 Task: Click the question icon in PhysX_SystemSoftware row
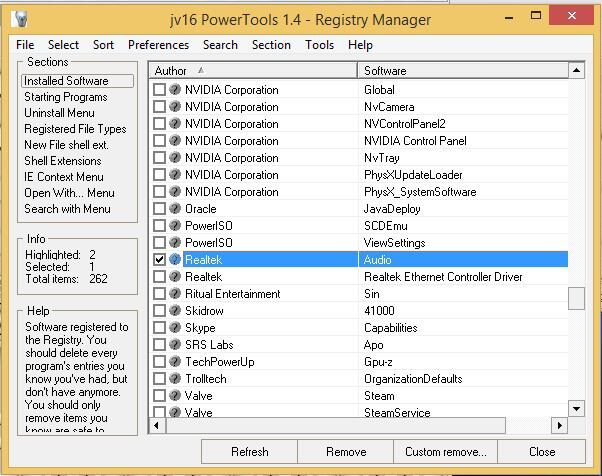pyautogui.click(x=175, y=191)
